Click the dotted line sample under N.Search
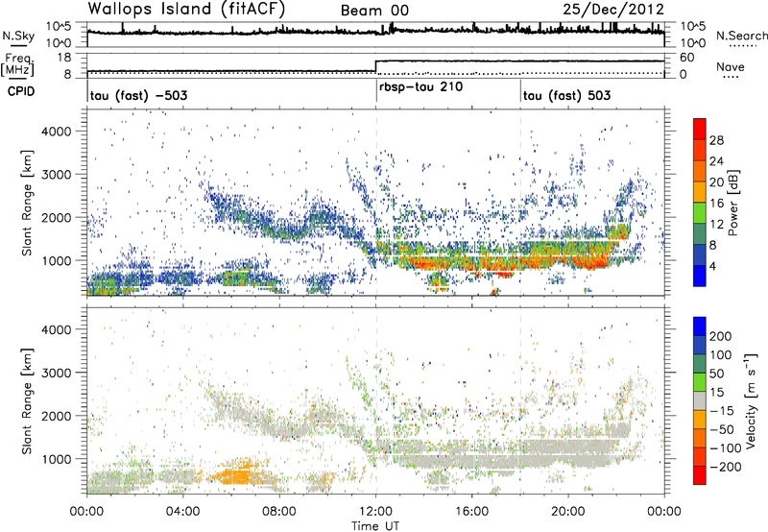 click(742, 45)
